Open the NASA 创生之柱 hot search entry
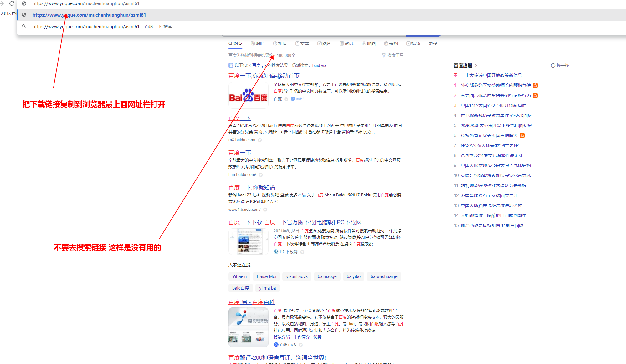 click(x=489, y=145)
